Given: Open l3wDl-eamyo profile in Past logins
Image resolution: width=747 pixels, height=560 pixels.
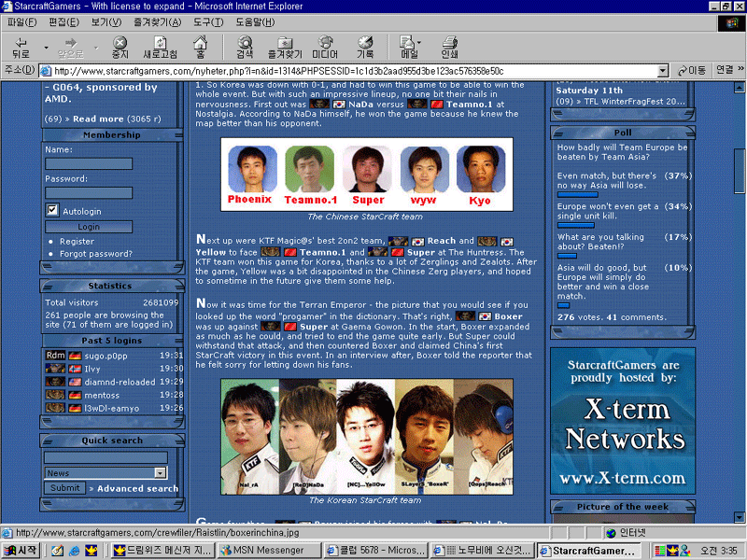Looking at the screenshot, I should pyautogui.click(x=112, y=409).
